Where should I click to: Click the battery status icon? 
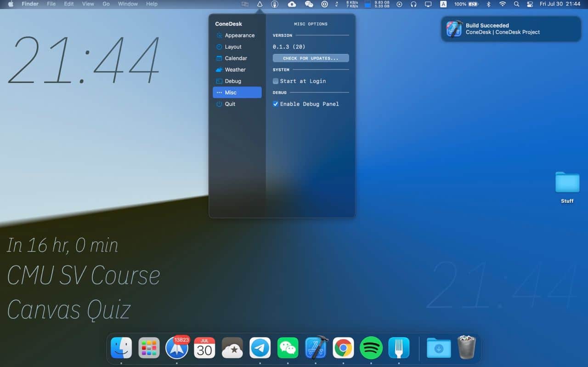(x=466, y=4)
